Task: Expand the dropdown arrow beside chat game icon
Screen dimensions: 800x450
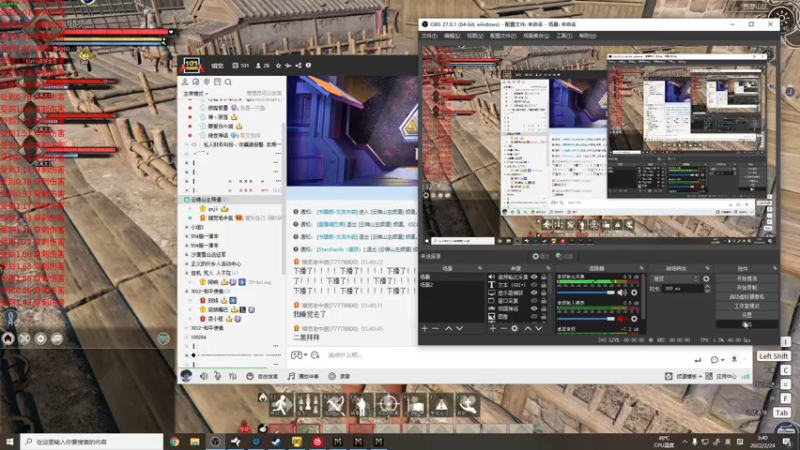Action: pos(305,355)
